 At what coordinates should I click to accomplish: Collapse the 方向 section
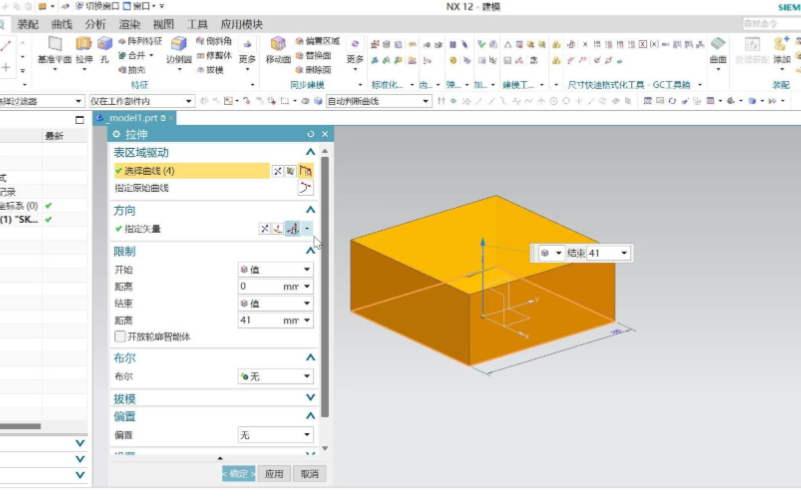click(310, 210)
